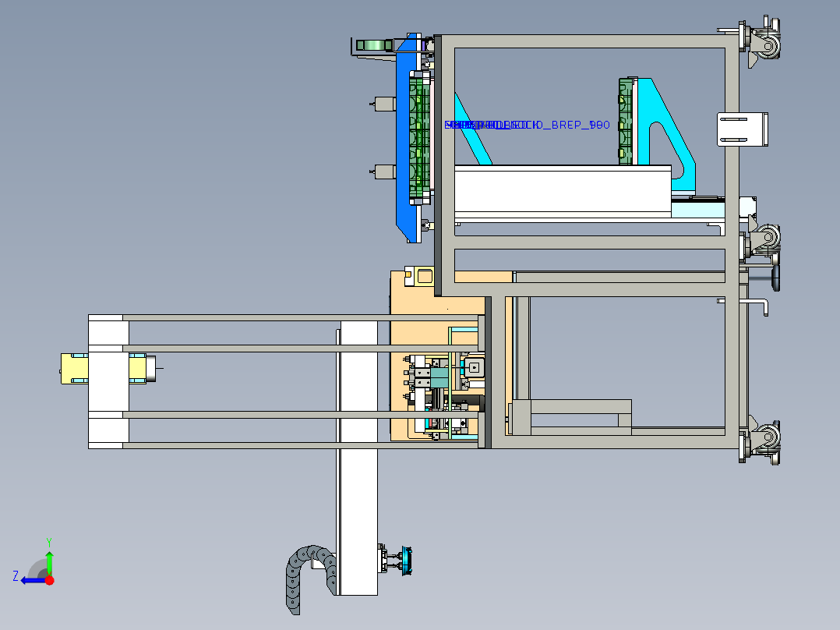Image resolution: width=840 pixels, height=630 pixels.
Task: Select the cyan slotted triangular bracket
Action: click(x=664, y=133)
